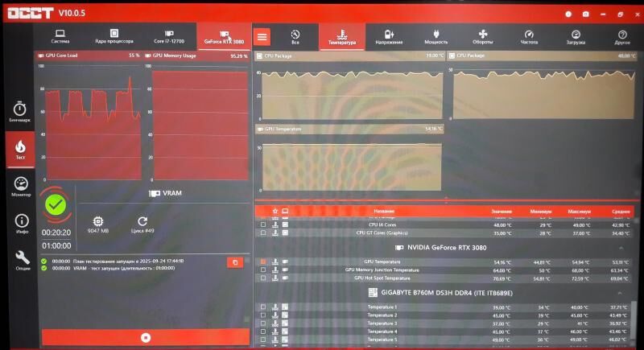Enable graph checkbox for GPU Hot Spot Temperature
Viewport: 644px width, 350px height.
(263, 278)
